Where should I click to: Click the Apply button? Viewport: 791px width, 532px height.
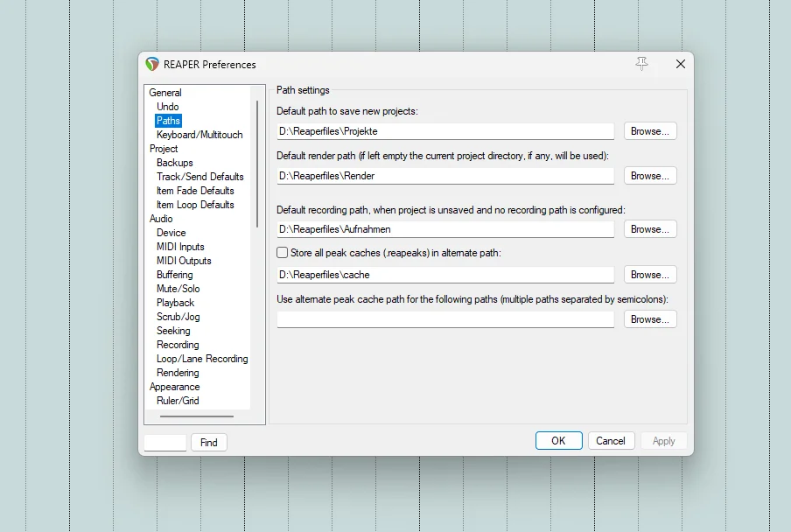(x=663, y=441)
